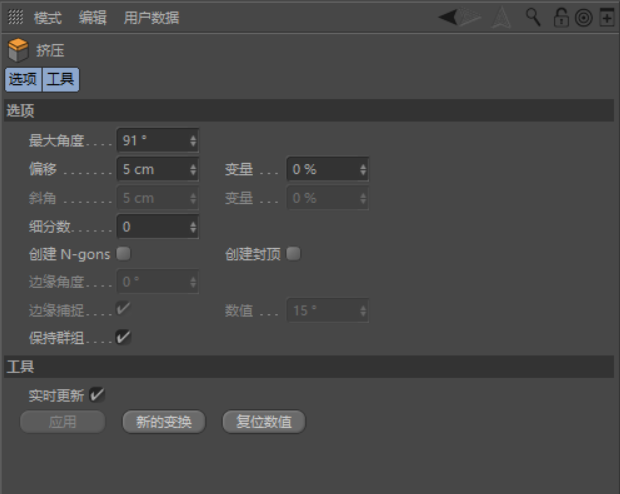Go back with left arrow icon
Viewport: 620px width, 494px height.
pos(448,17)
